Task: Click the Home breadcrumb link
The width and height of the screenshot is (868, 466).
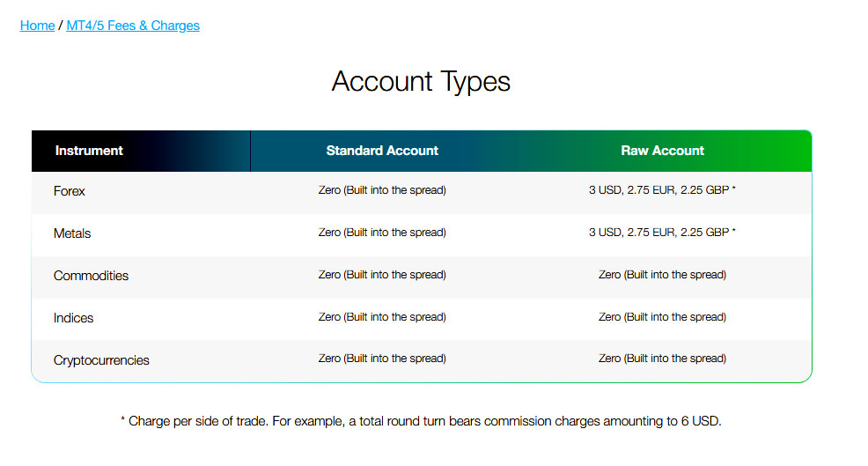Action: 37,26
